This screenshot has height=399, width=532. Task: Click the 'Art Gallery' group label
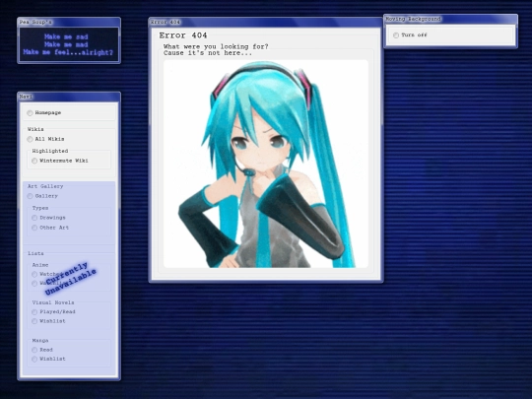coord(45,186)
